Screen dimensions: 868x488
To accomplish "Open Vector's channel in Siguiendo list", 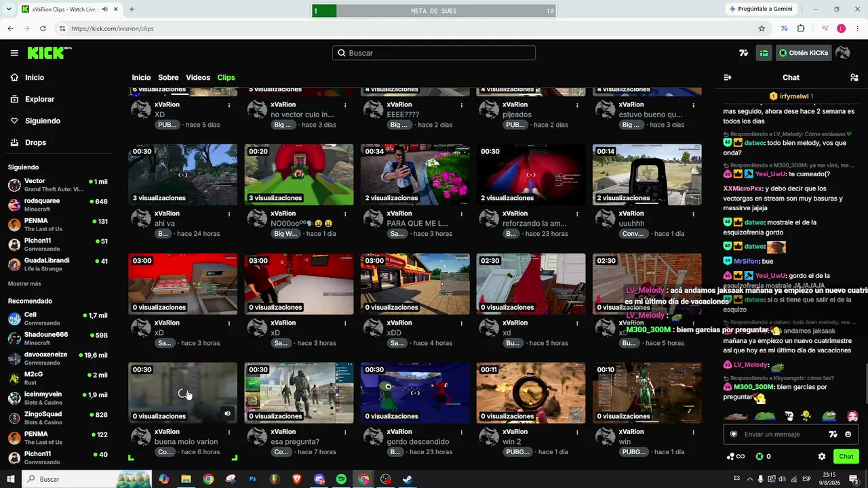I will (x=58, y=185).
